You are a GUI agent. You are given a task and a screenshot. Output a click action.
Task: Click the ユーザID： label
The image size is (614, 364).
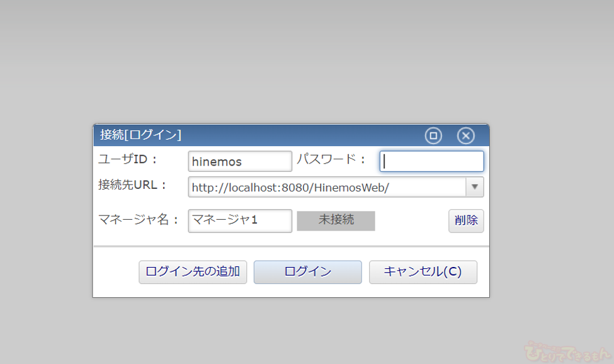(128, 159)
